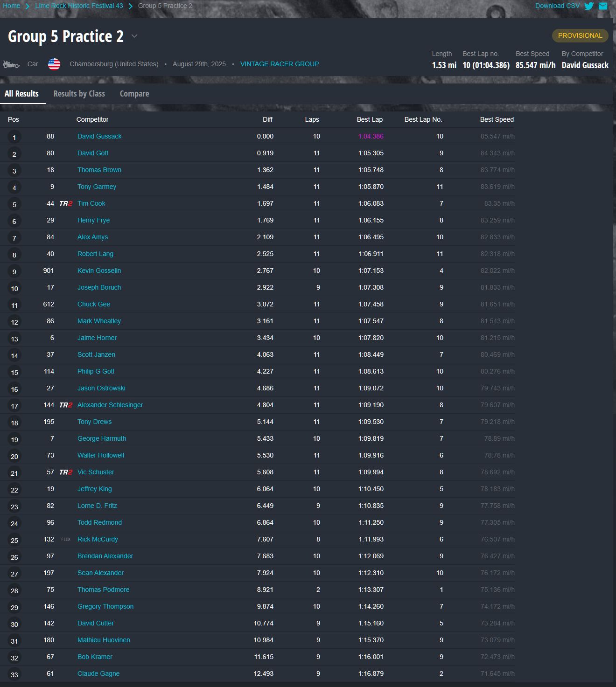Download CSV of the results
The height and width of the screenshot is (687, 616).
(x=557, y=6)
